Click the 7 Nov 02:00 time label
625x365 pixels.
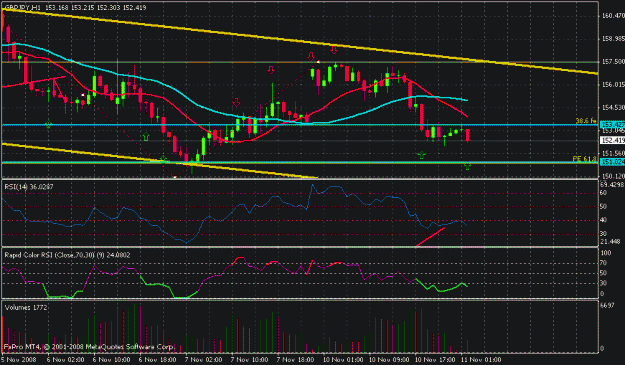204,359
